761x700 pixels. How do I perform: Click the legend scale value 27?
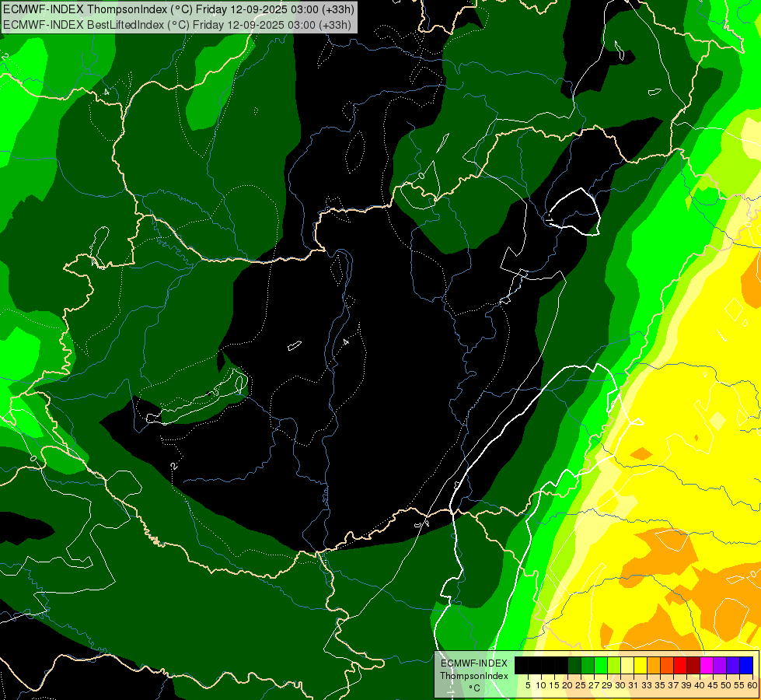[x=594, y=685]
